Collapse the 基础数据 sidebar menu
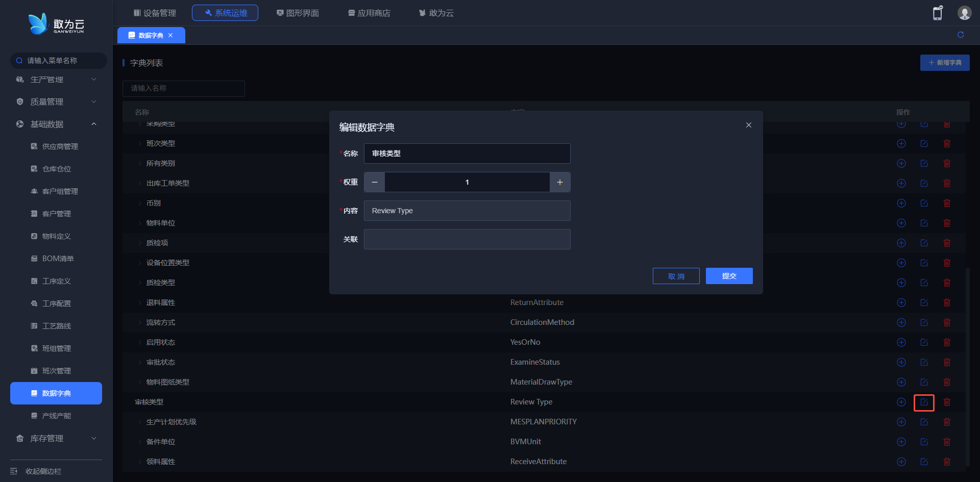This screenshot has width=980, height=482. [56, 124]
